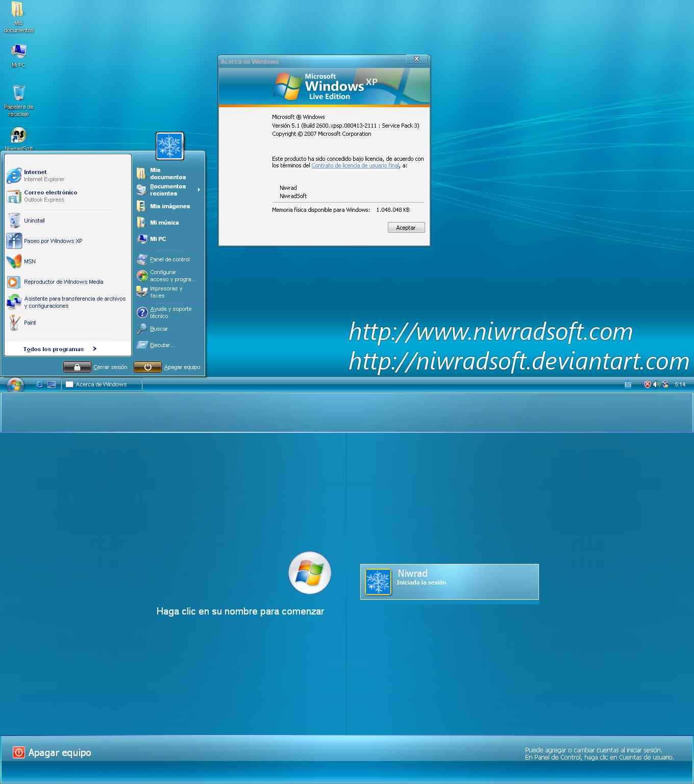Viewport: 694px width, 784px height.
Task: Open Papelera de reciclaje desktop icon
Action: (x=19, y=93)
